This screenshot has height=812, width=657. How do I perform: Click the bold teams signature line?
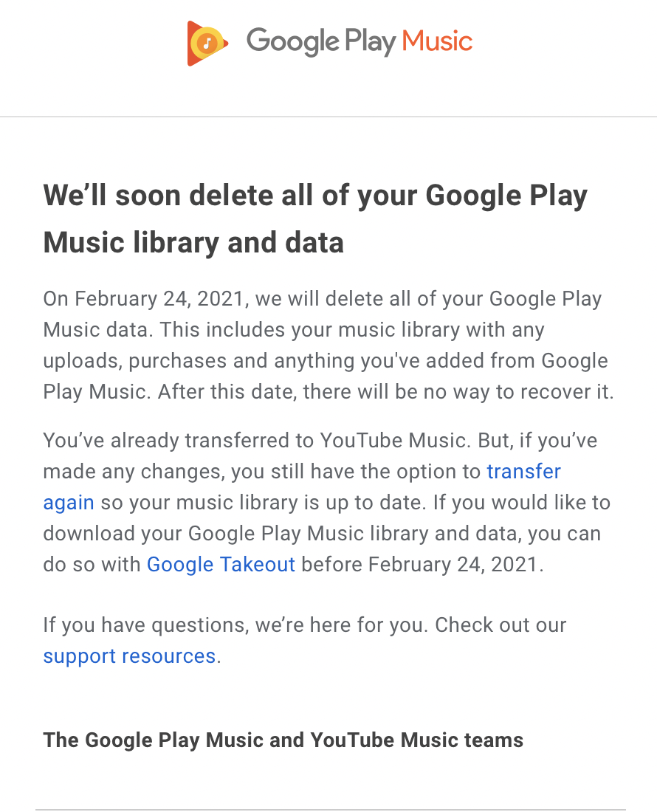click(x=283, y=740)
